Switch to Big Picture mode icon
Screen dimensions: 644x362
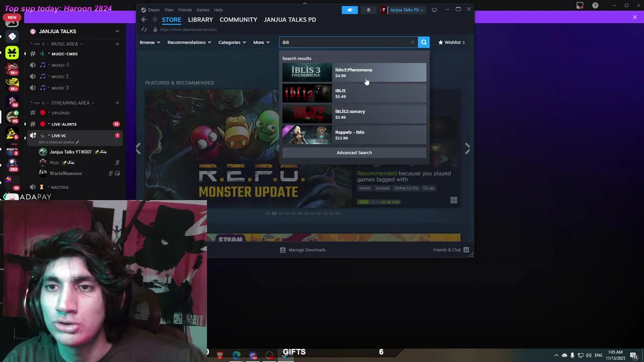click(x=434, y=10)
